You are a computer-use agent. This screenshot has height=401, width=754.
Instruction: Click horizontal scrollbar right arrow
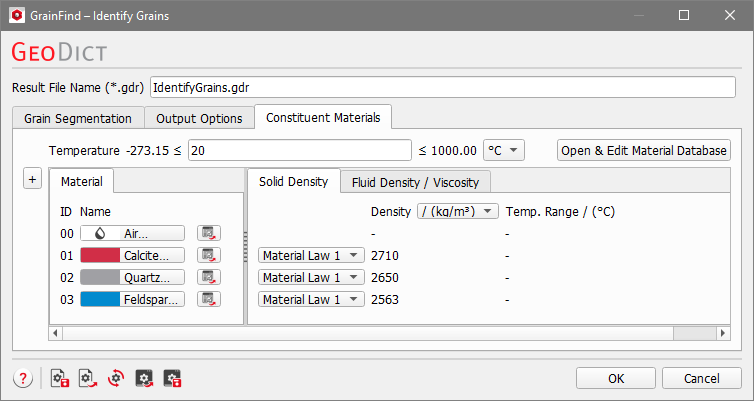[723, 333]
